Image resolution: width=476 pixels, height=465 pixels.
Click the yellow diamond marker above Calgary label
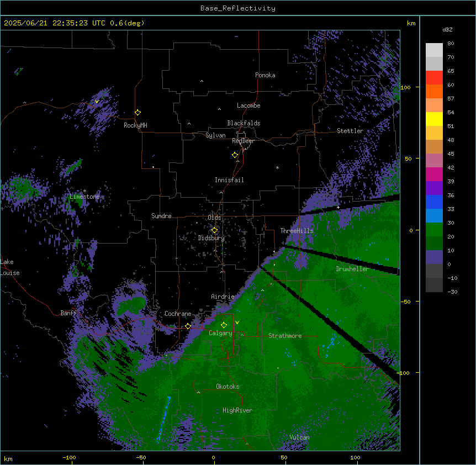pos(224,325)
